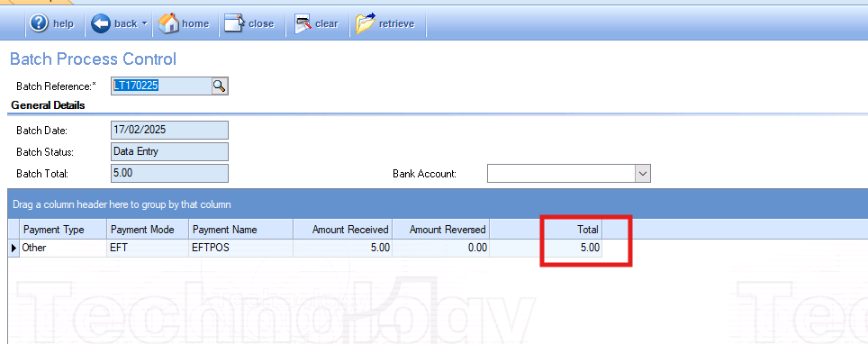
Task: Click the Amount Received 5.00 cell
Action: click(342, 249)
